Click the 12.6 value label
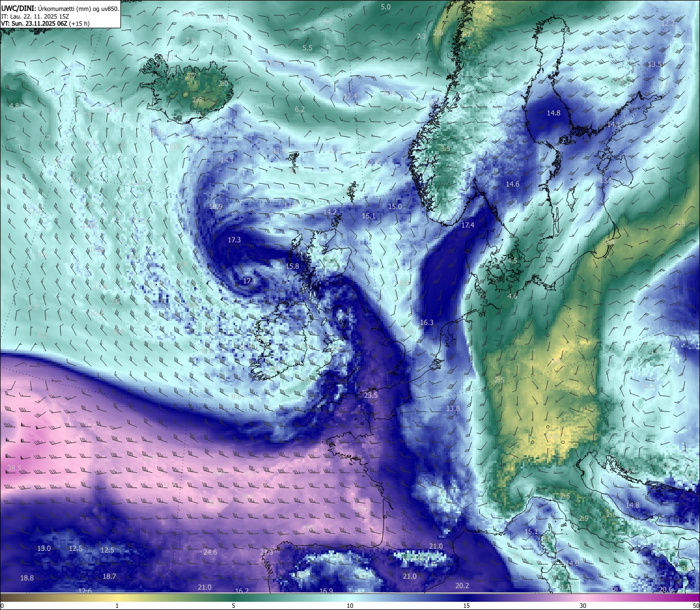The image size is (700, 610). [85, 591]
